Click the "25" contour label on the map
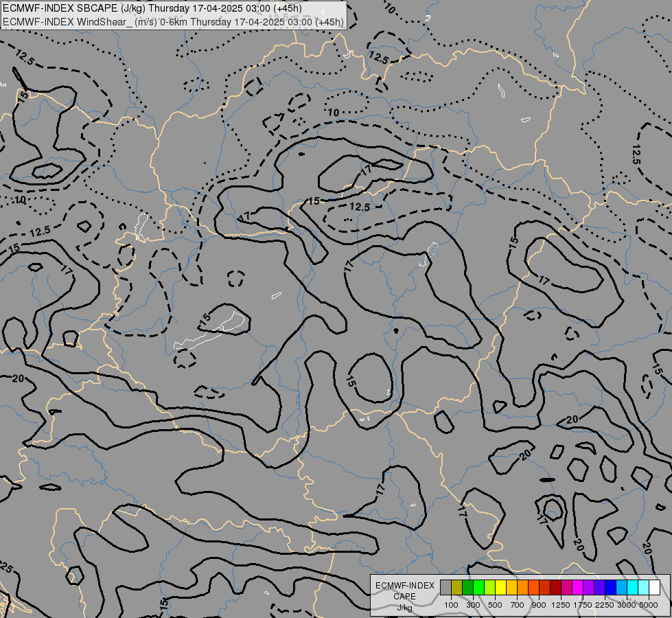The height and width of the screenshot is (618, 672). coord(6,569)
